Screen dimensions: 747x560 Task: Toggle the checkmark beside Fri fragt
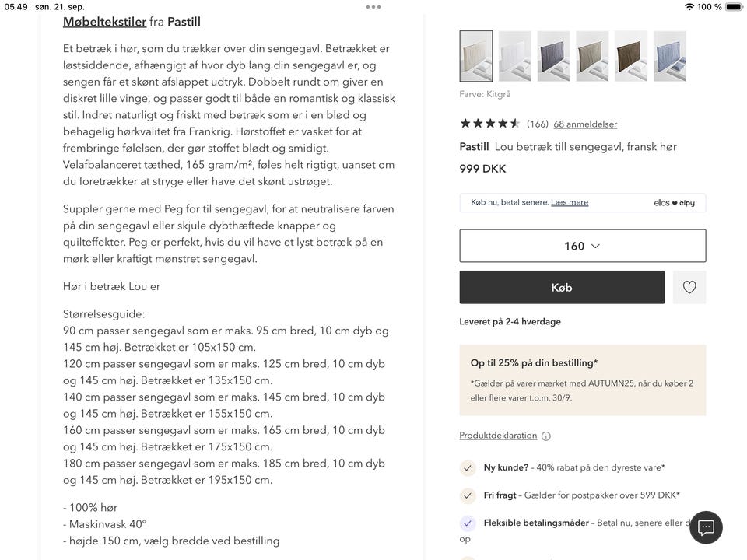pos(468,495)
